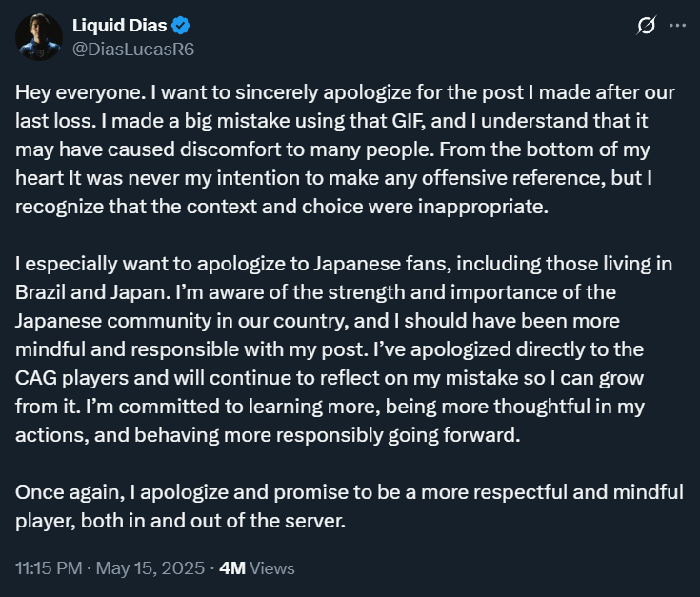Screen dimensions: 700x597
Task: Click the word inappropriate ending first paragraph
Action: coord(483,207)
